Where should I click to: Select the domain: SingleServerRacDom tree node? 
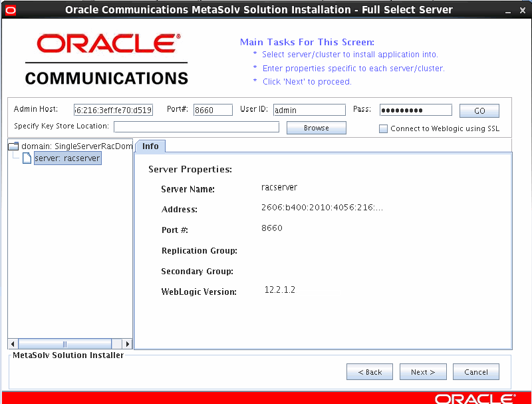point(76,146)
